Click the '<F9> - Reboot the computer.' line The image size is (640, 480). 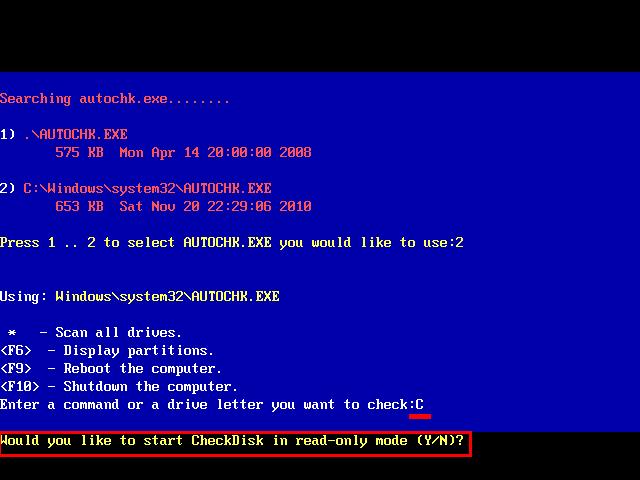(111, 369)
